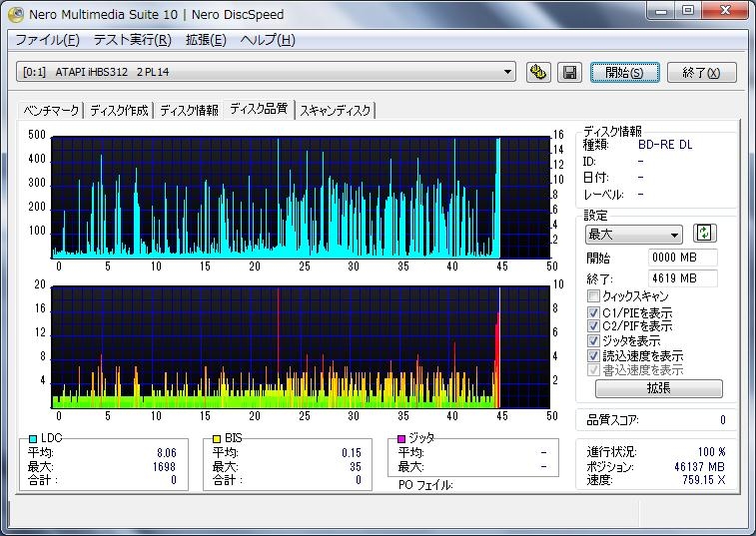
Task: Click the refresh icon beside the 最大 dropdown
Action: coord(704,234)
